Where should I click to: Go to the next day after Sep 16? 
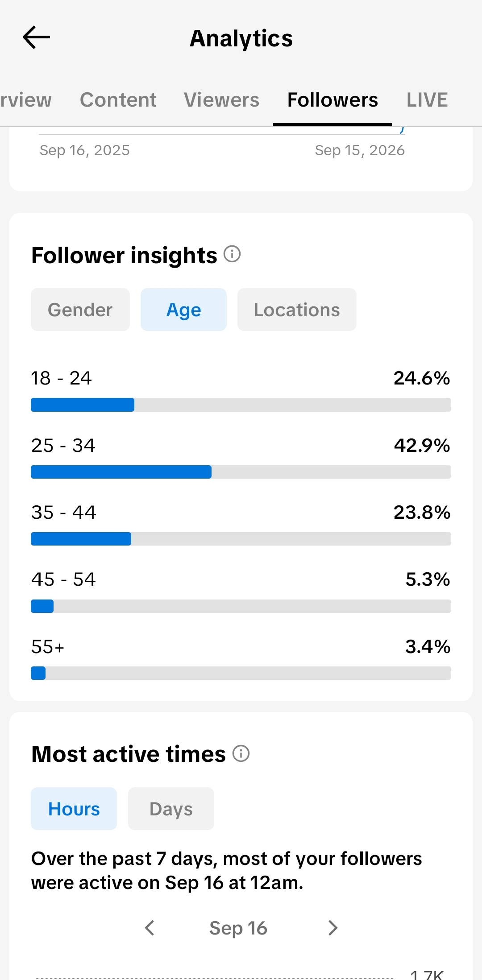(332, 928)
